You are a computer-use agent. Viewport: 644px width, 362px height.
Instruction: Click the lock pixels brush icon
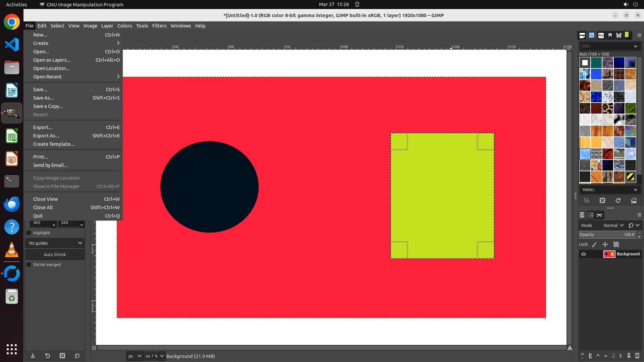pos(594,244)
